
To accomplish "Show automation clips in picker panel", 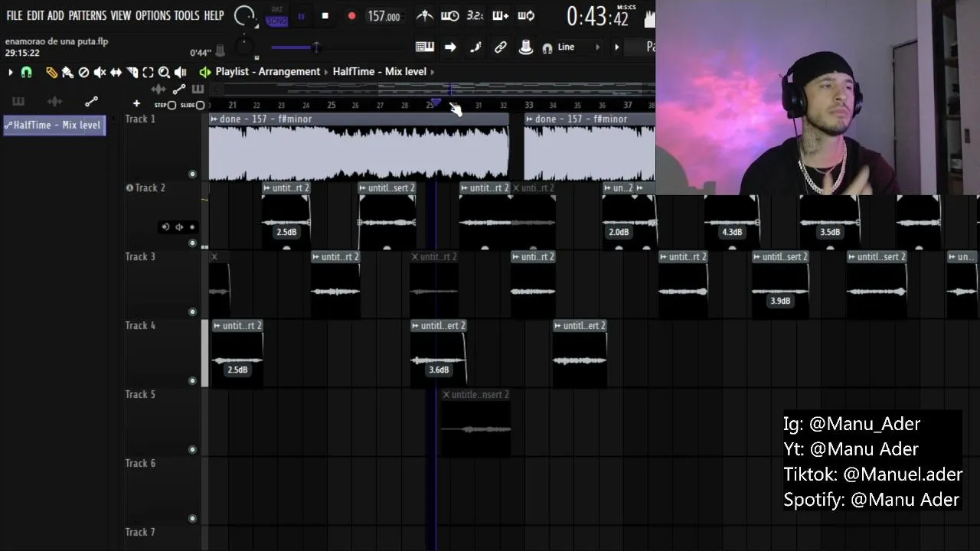I will [x=91, y=101].
